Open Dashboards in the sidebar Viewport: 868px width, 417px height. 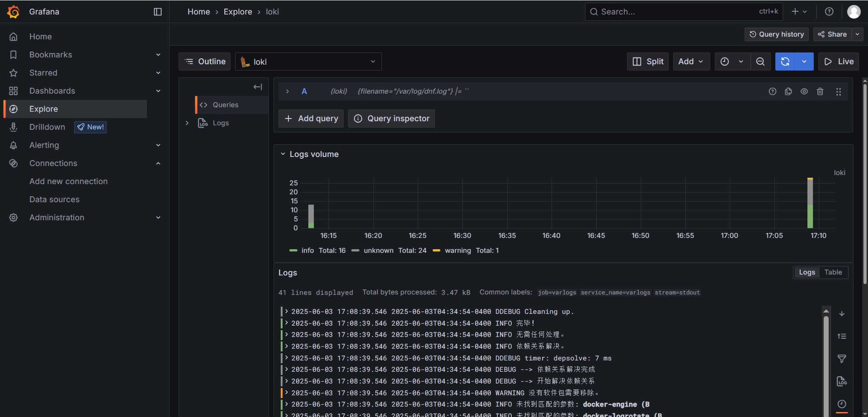tap(52, 91)
